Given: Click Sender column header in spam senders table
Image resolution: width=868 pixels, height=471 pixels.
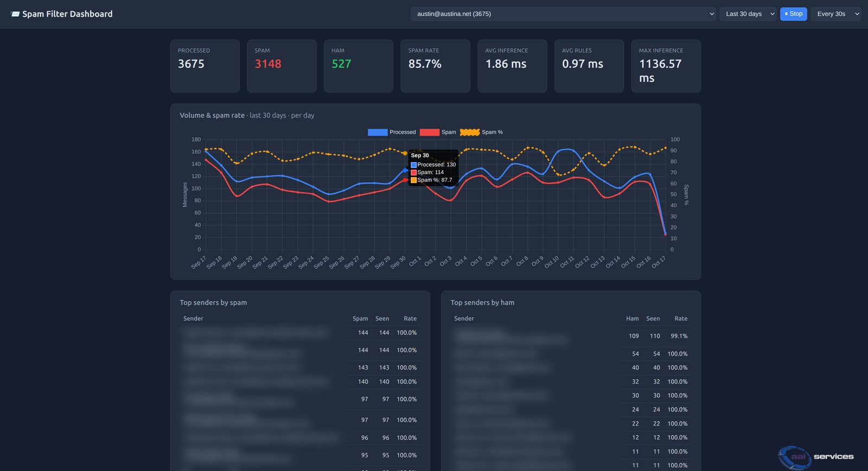Looking at the screenshot, I should [x=193, y=319].
